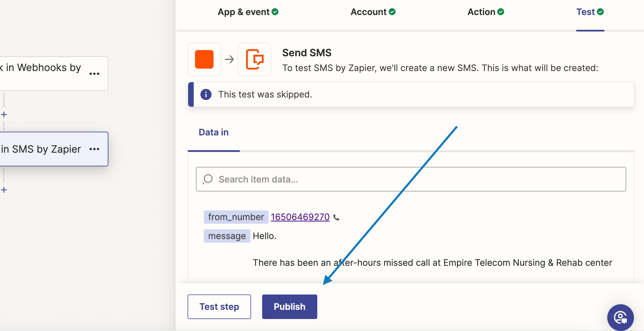Screen dimensions: 644x331
Task: Add a step after SMS by Zapier
Action: tap(4, 190)
